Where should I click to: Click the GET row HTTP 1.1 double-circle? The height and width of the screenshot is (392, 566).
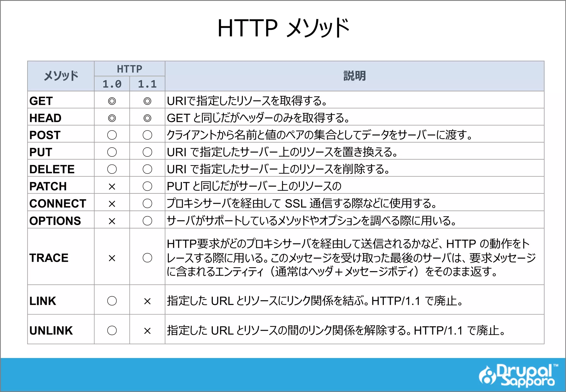point(147,101)
